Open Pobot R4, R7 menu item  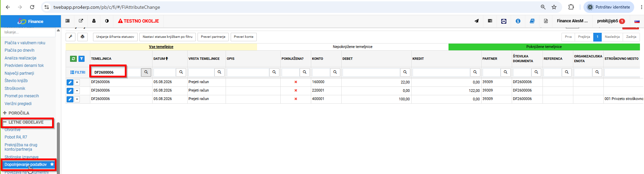click(x=16, y=137)
